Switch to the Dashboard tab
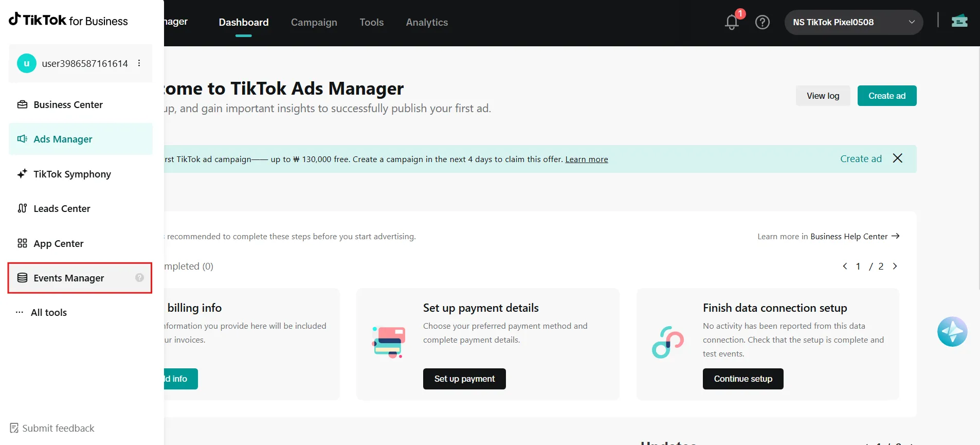Screen dimensions: 980x445 (243, 22)
